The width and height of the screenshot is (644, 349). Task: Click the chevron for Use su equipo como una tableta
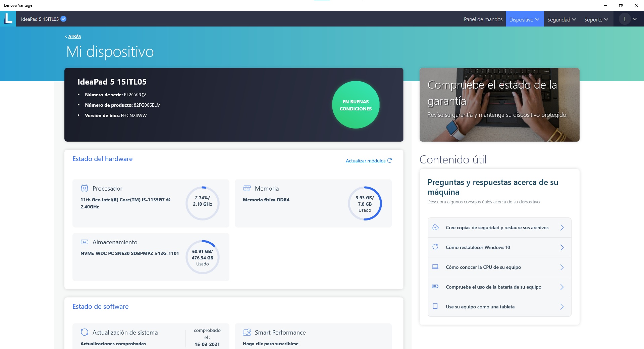coord(562,307)
